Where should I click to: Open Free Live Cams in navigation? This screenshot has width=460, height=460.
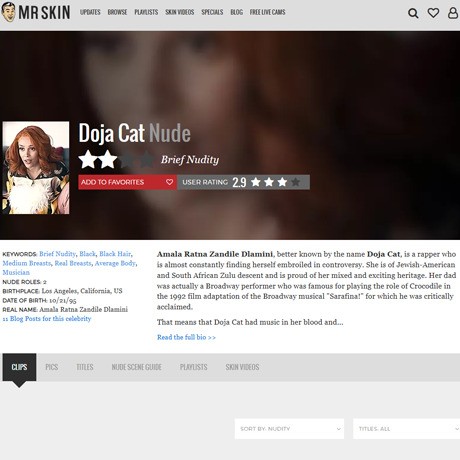pyautogui.click(x=267, y=12)
